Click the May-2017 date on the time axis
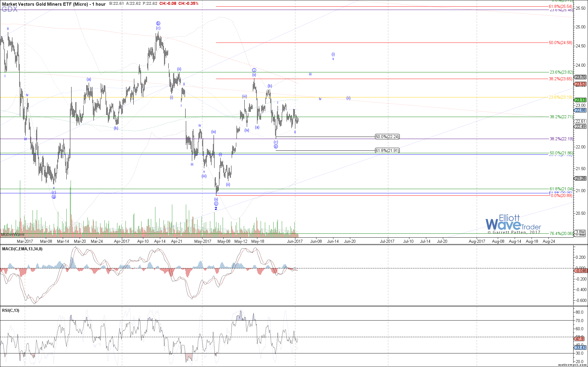This screenshot has height=367, width=588. 203,241
